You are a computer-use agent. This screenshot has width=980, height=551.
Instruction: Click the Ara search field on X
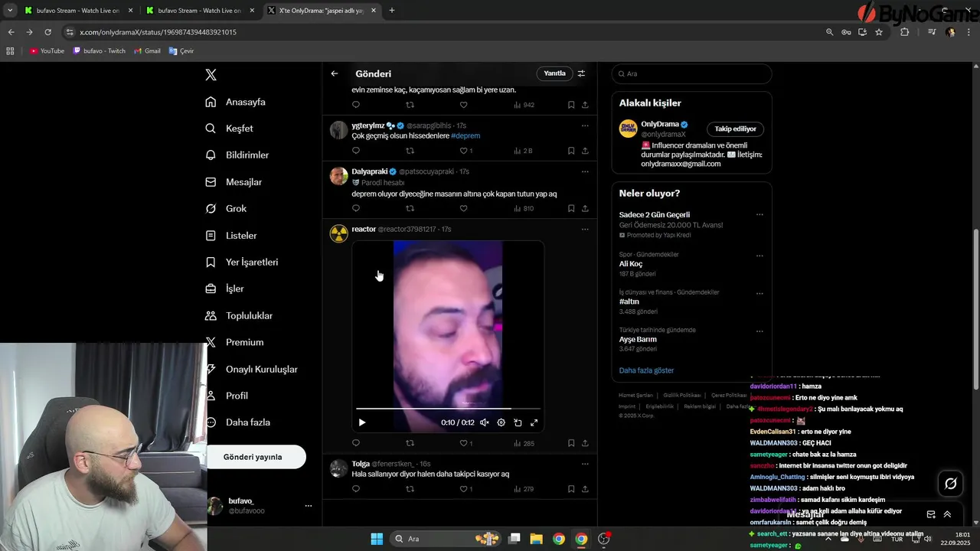coord(691,73)
